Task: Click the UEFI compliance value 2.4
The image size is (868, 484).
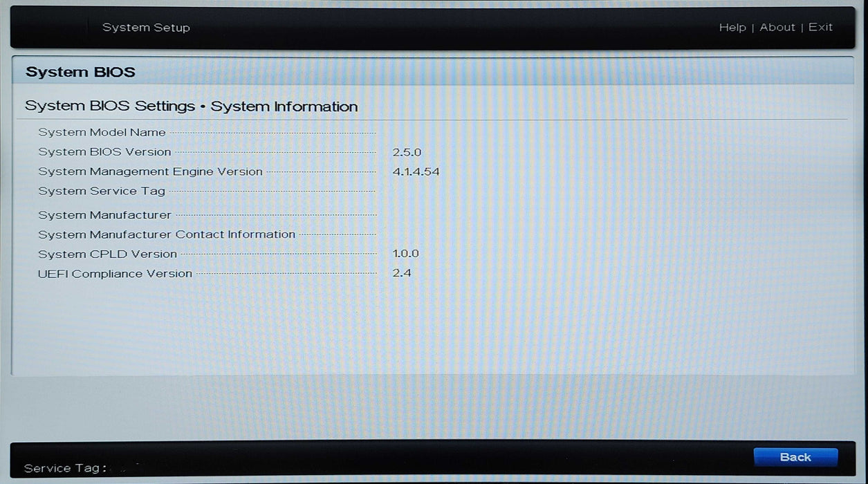Action: click(402, 273)
